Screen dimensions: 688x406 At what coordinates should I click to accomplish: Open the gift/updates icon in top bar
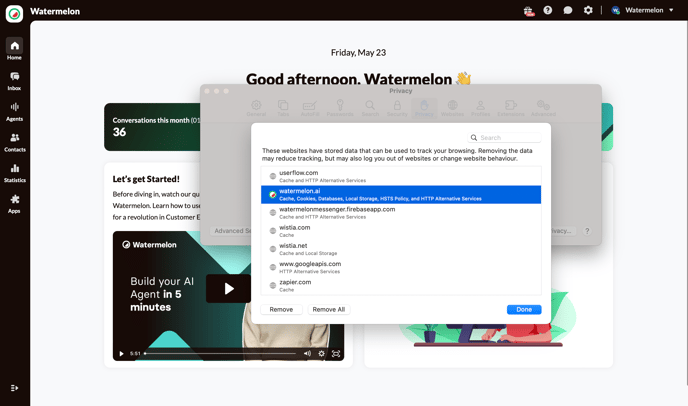(x=529, y=11)
